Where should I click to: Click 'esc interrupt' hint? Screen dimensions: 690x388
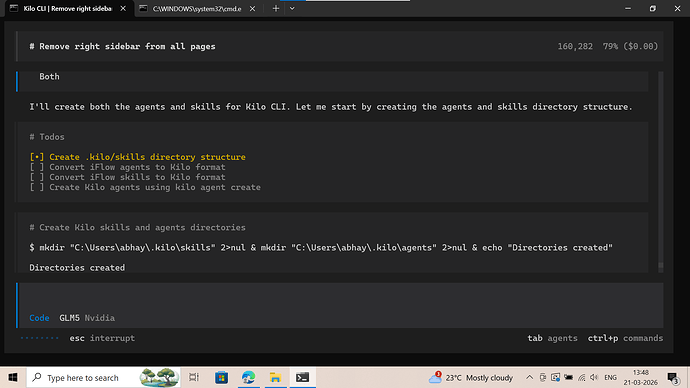click(x=102, y=338)
